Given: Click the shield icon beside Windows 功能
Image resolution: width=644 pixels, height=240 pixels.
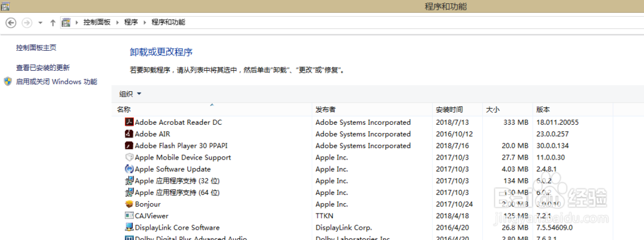Looking at the screenshot, I should (x=8, y=81).
